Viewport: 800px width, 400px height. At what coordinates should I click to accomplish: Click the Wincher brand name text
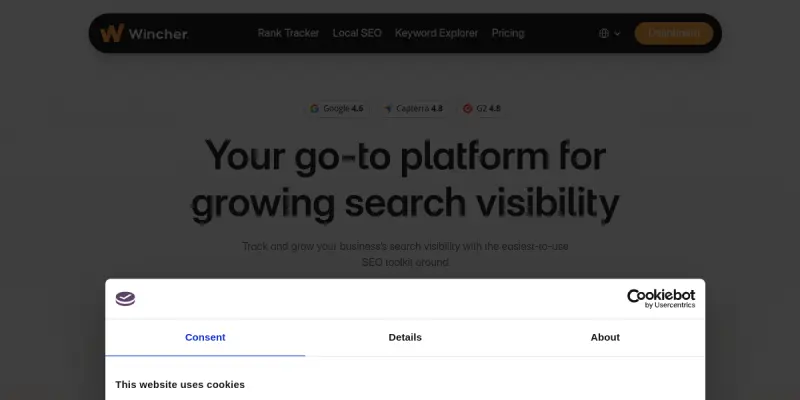(159, 34)
